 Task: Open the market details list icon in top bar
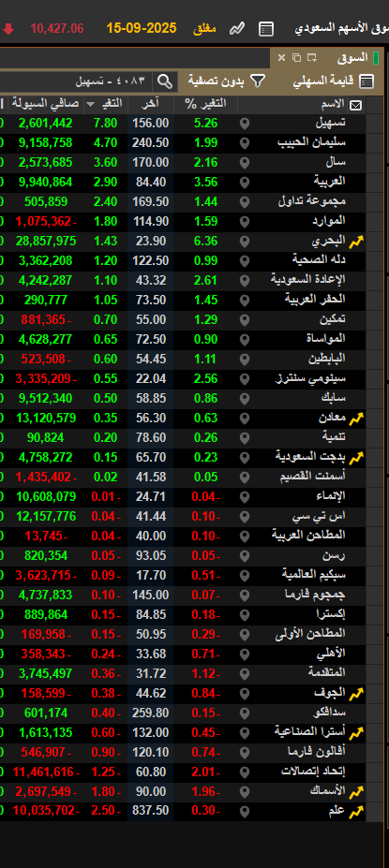pyautogui.click(x=266, y=29)
